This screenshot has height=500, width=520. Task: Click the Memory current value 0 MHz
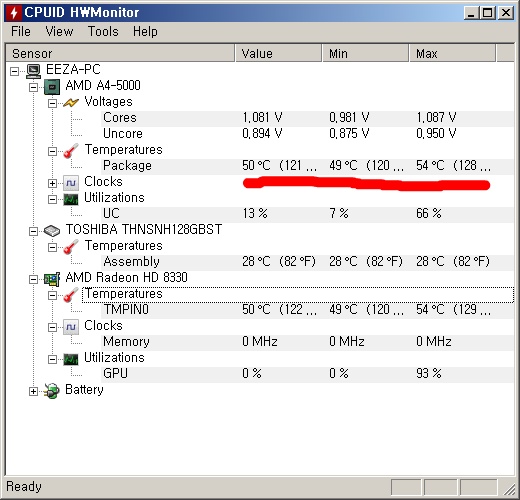point(260,342)
